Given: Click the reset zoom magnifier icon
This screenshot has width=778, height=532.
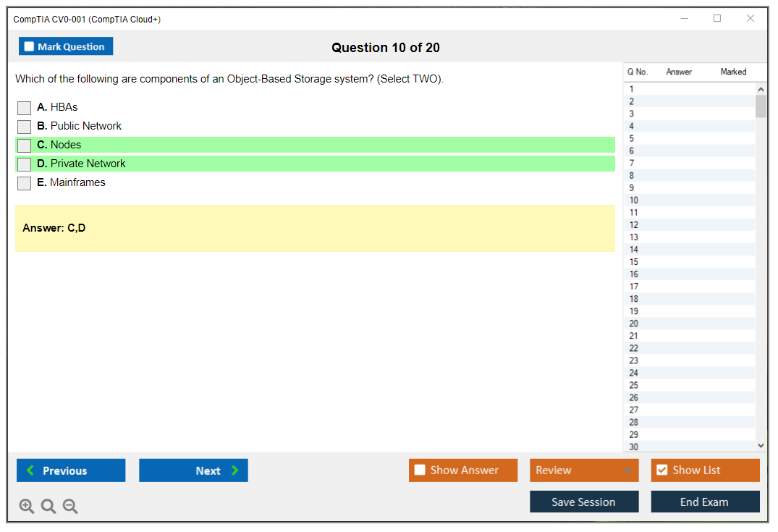Looking at the screenshot, I should (48, 507).
